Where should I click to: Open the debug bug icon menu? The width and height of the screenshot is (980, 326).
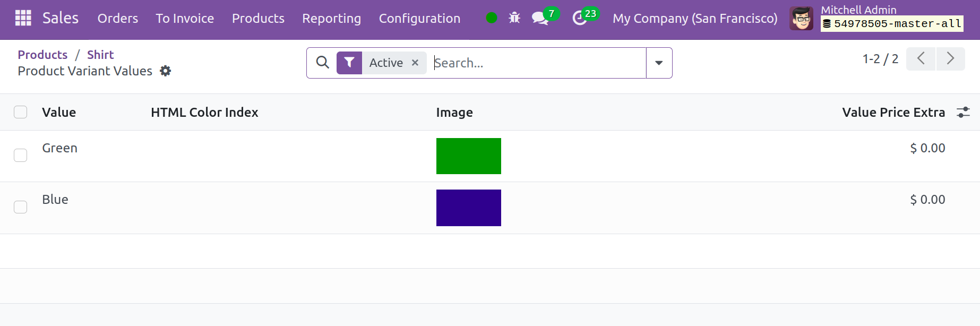(514, 18)
